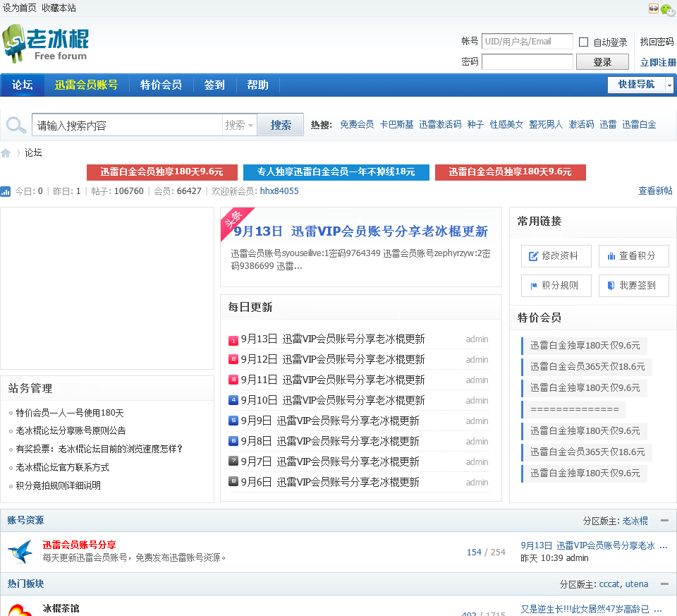Open headline 9月13日 迅雷VIP会员账号分享老冰棍更新

click(361, 231)
